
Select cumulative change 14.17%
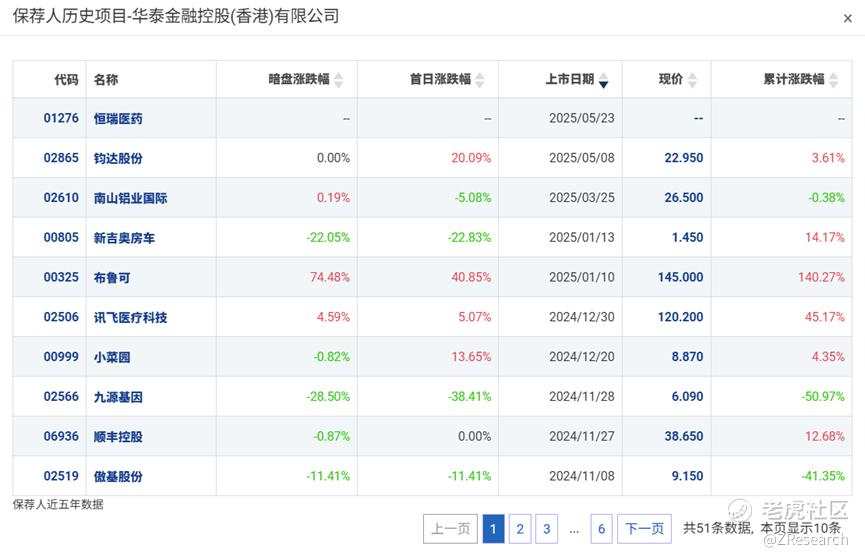(x=825, y=237)
